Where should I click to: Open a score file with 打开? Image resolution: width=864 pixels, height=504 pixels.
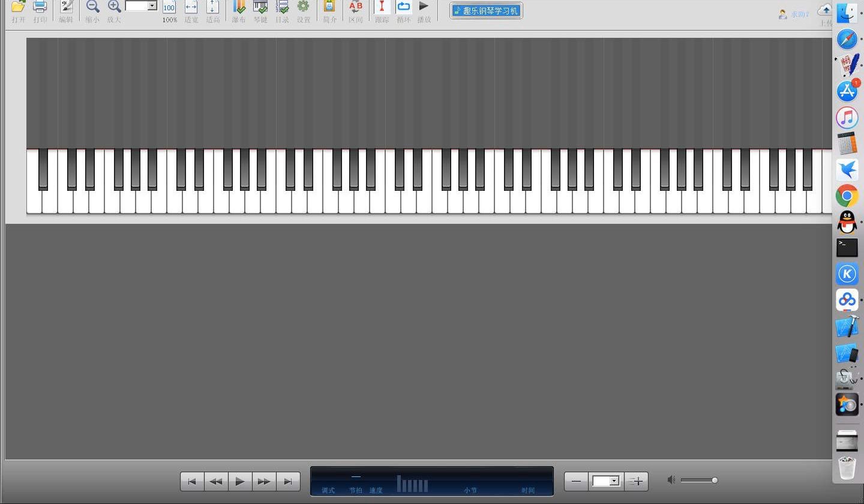tap(19, 11)
